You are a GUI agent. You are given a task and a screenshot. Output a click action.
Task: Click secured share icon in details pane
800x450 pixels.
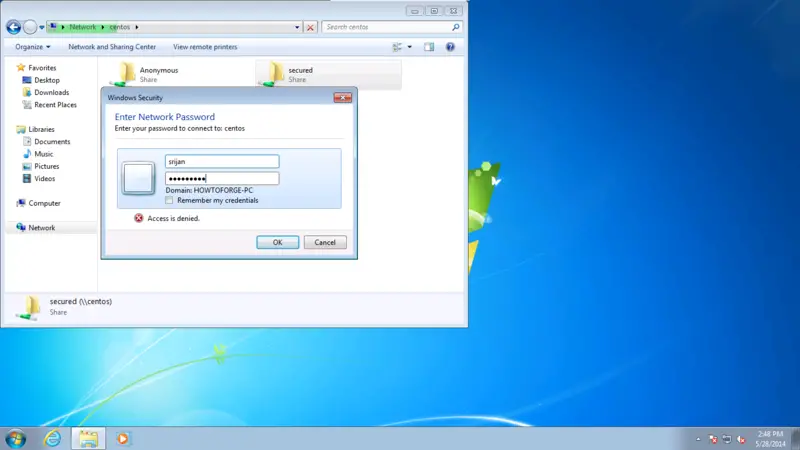tap(29, 308)
